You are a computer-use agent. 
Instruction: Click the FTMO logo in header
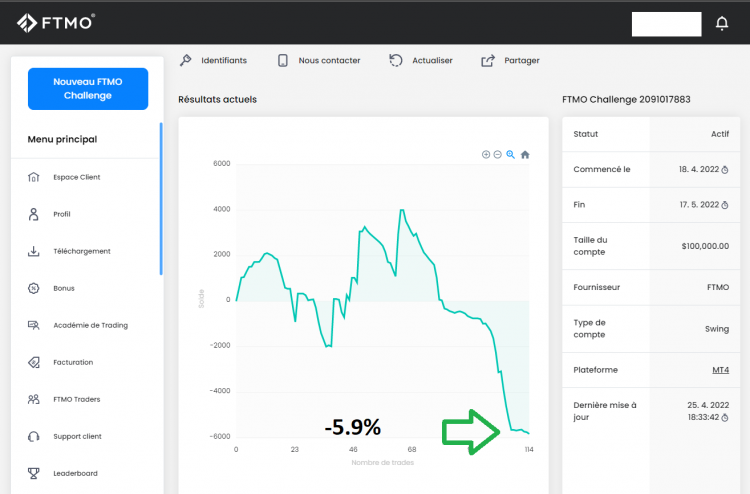[x=56, y=22]
